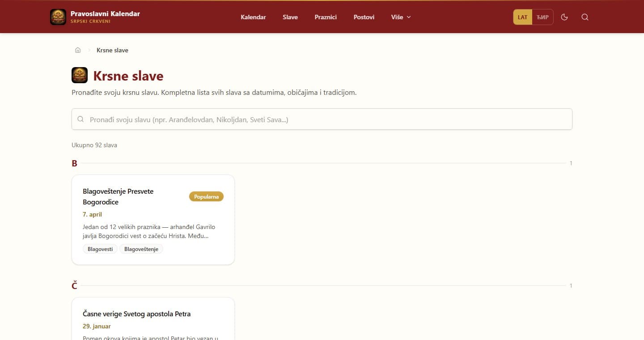Open the Kalendar menu item
Viewport: 644px width, 340px height.
coord(253,17)
